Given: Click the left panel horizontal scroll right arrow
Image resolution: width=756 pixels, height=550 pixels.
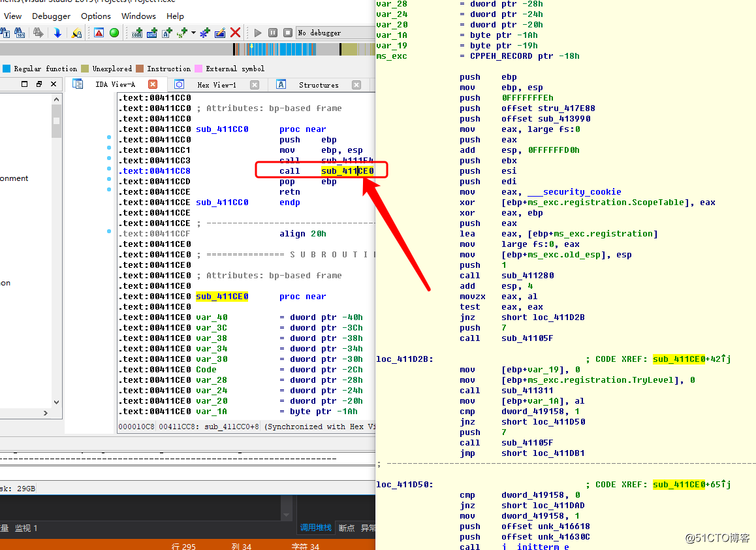Looking at the screenshot, I should [x=46, y=413].
